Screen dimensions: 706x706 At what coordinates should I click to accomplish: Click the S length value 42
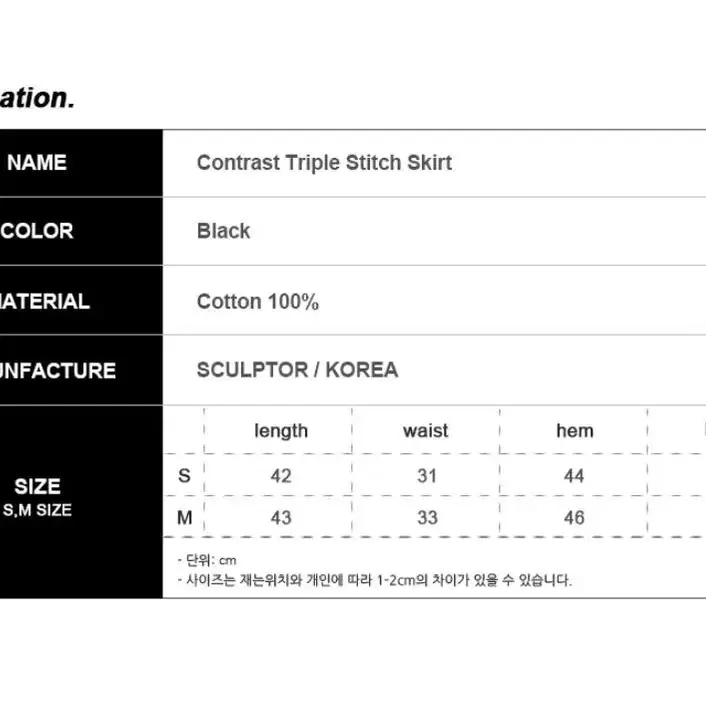coord(281,476)
